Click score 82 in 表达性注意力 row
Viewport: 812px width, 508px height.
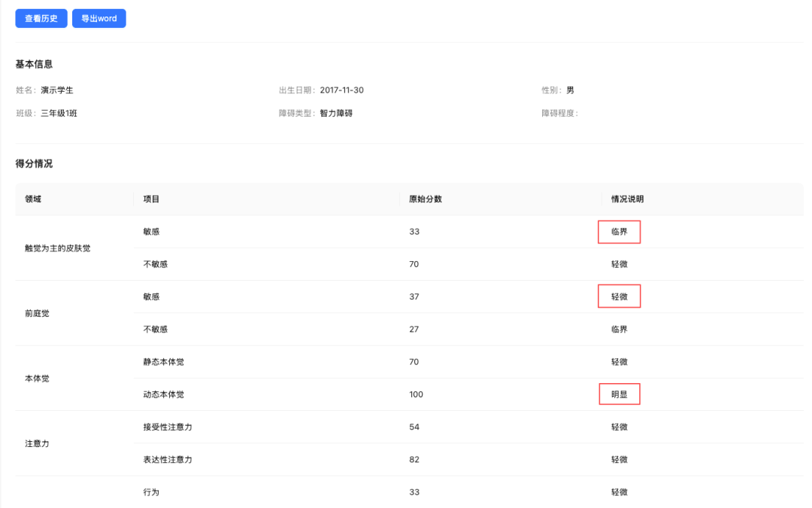414,460
